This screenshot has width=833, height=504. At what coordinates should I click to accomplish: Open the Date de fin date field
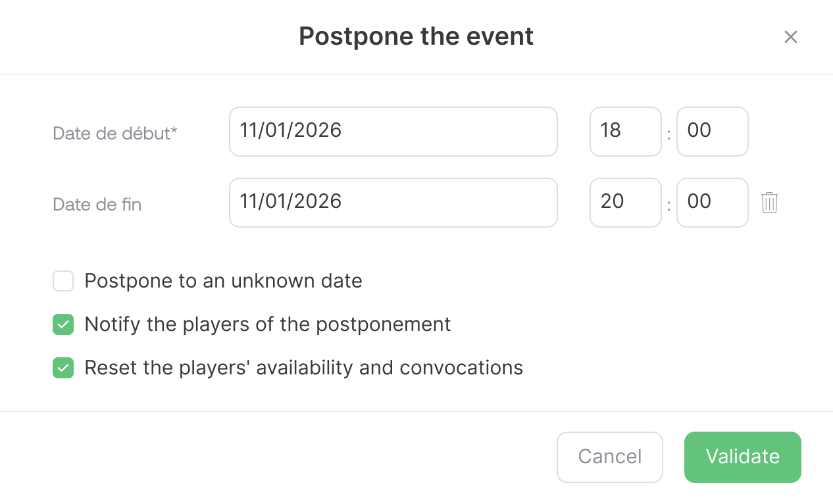coord(393,203)
